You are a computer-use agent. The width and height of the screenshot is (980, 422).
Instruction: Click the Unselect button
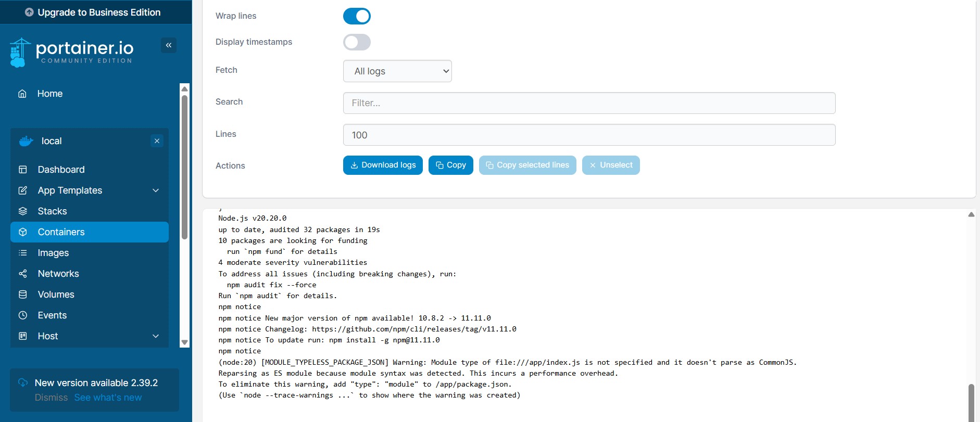[611, 165]
